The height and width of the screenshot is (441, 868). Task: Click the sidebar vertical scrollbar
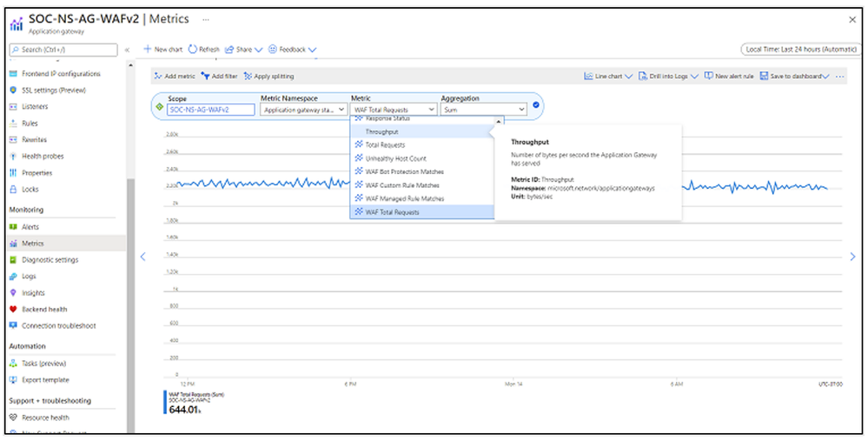coord(130,304)
